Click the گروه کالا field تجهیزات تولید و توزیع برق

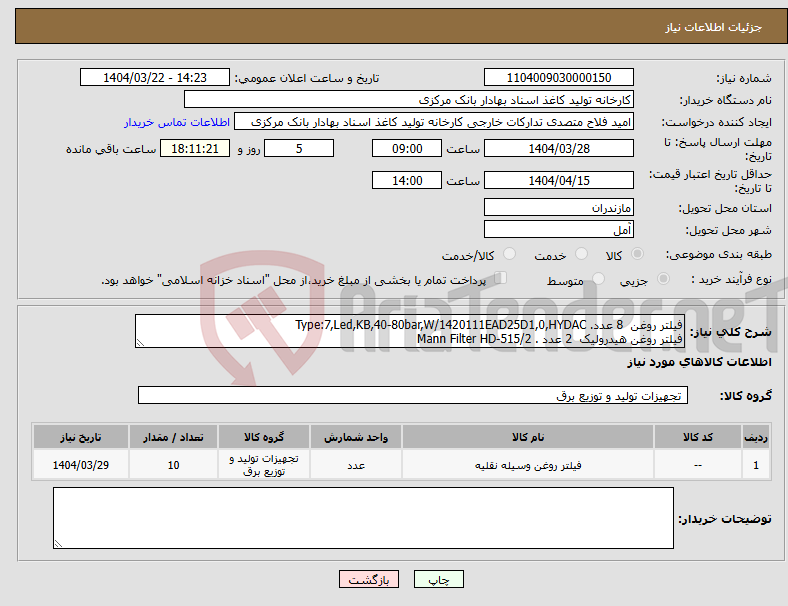tap(413, 395)
